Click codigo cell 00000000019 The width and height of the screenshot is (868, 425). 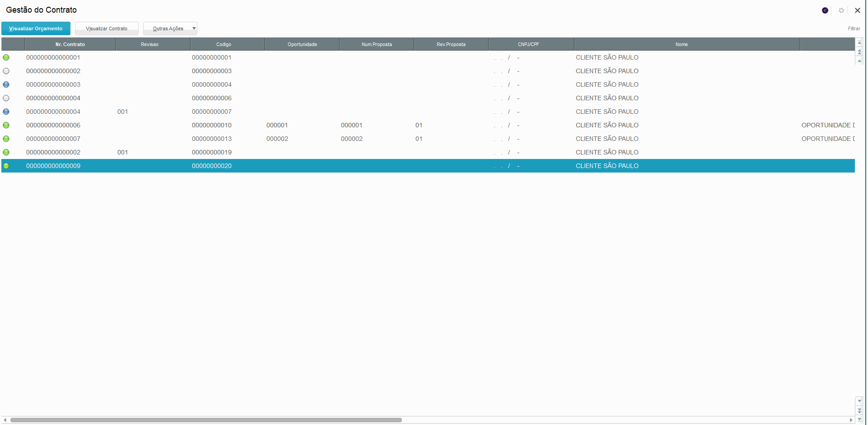212,152
